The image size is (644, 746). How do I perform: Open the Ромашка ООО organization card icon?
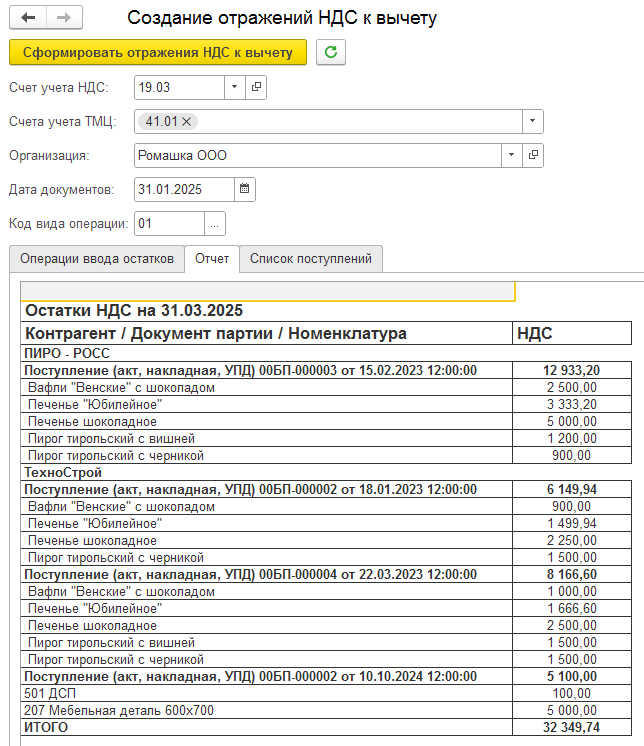533,155
